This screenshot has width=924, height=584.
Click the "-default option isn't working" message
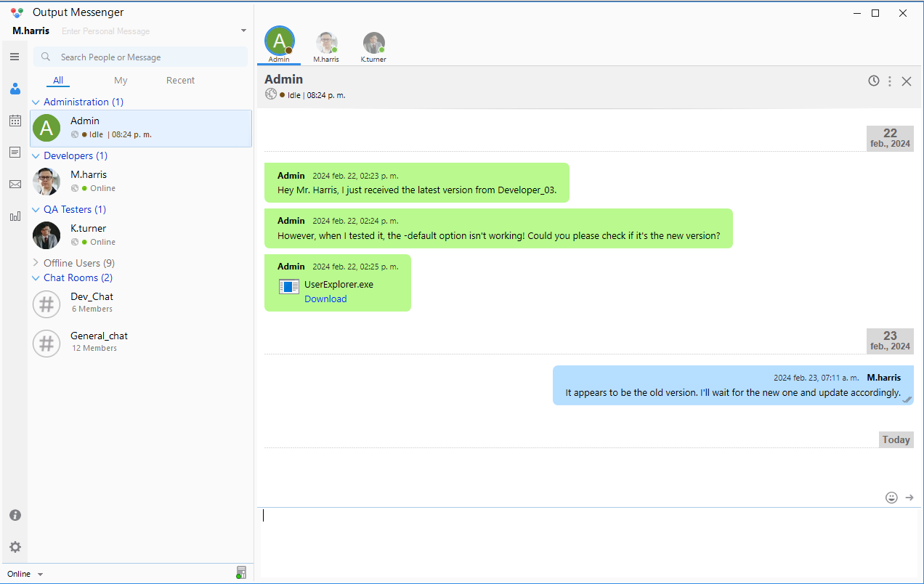499,236
